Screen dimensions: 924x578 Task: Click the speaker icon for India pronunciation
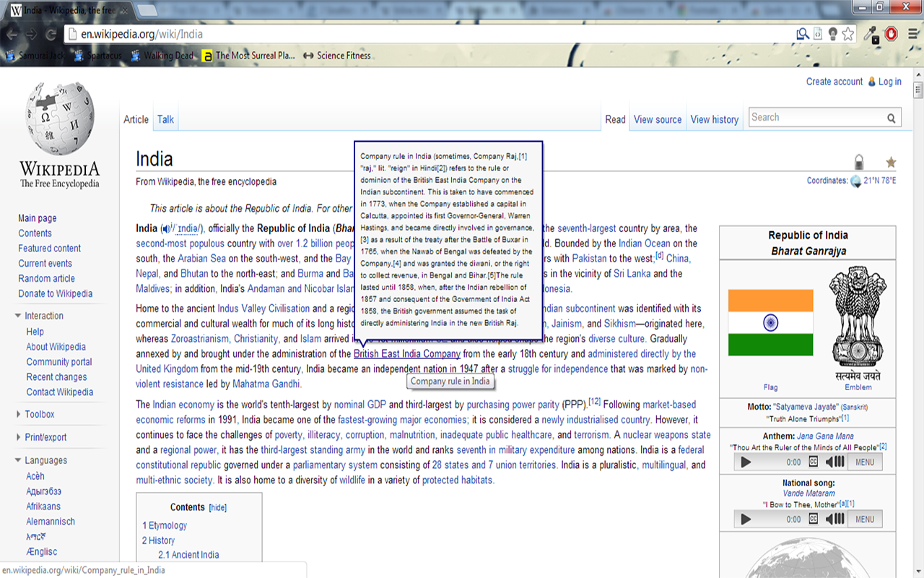(x=165, y=228)
